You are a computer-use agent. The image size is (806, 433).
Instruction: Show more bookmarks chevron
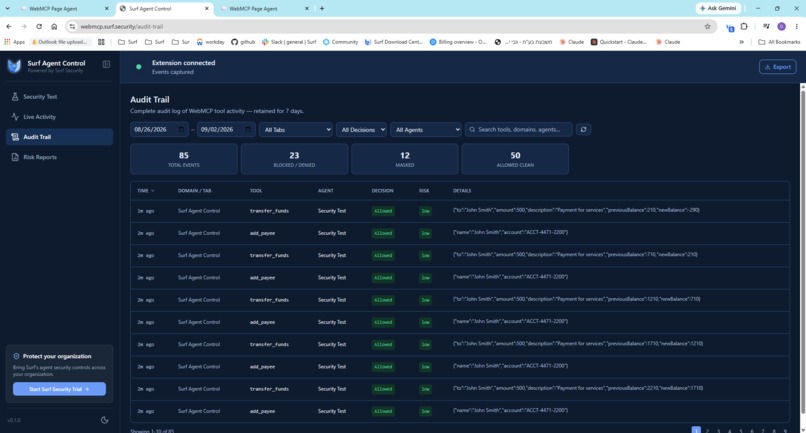pyautogui.click(x=741, y=42)
